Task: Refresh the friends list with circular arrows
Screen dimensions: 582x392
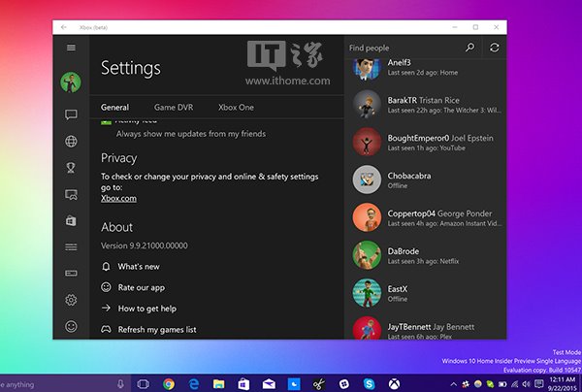Action: 494,48
